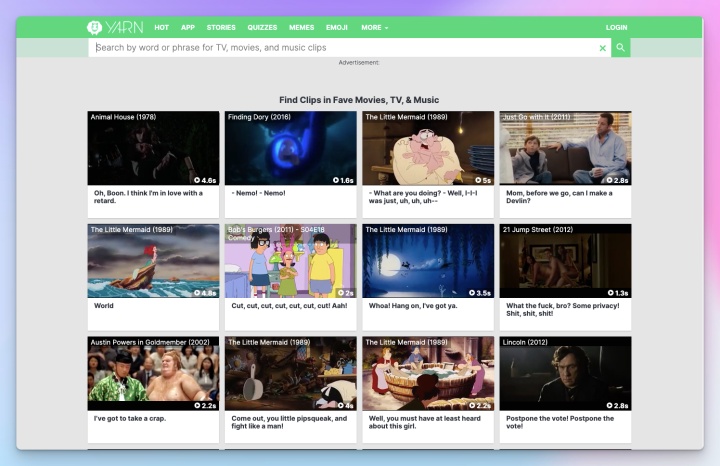
Task: Click the 3.5s duration badge on the moonlit clip
Action: point(480,293)
